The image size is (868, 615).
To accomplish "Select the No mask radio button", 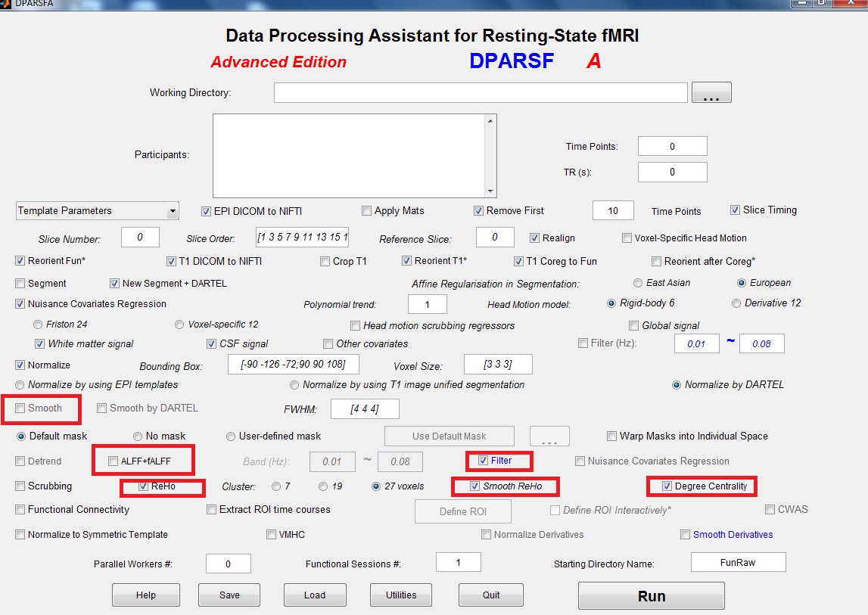I will tap(138, 436).
